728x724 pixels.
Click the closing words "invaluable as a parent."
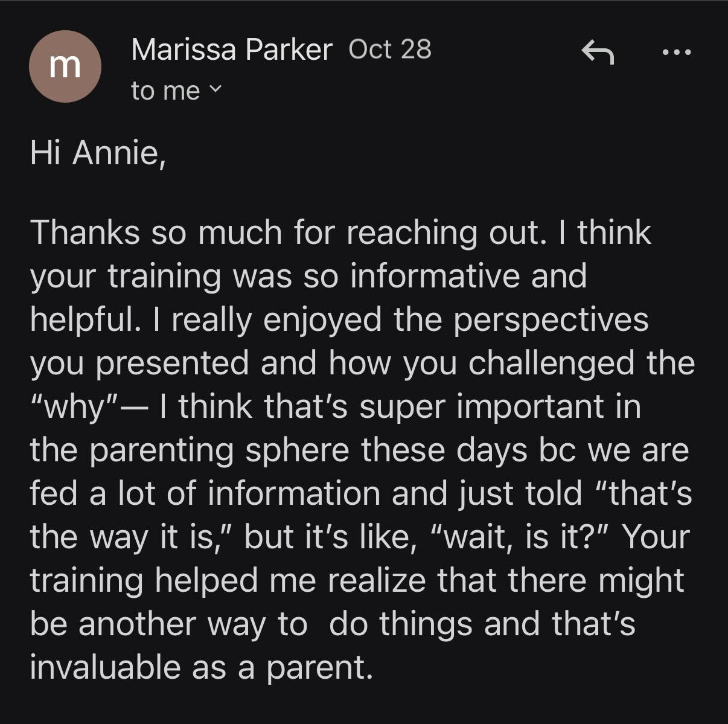(200, 667)
